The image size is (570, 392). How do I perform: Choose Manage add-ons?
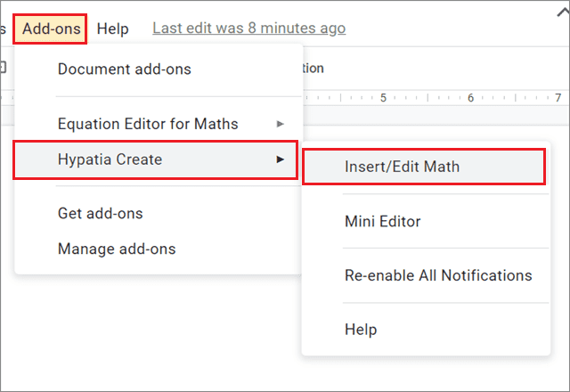coord(159,249)
